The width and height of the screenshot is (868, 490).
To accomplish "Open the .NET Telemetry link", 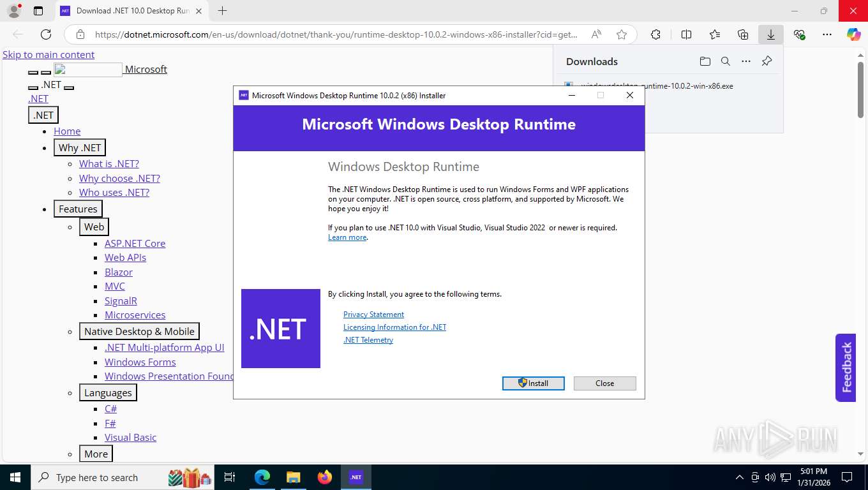I will point(368,340).
